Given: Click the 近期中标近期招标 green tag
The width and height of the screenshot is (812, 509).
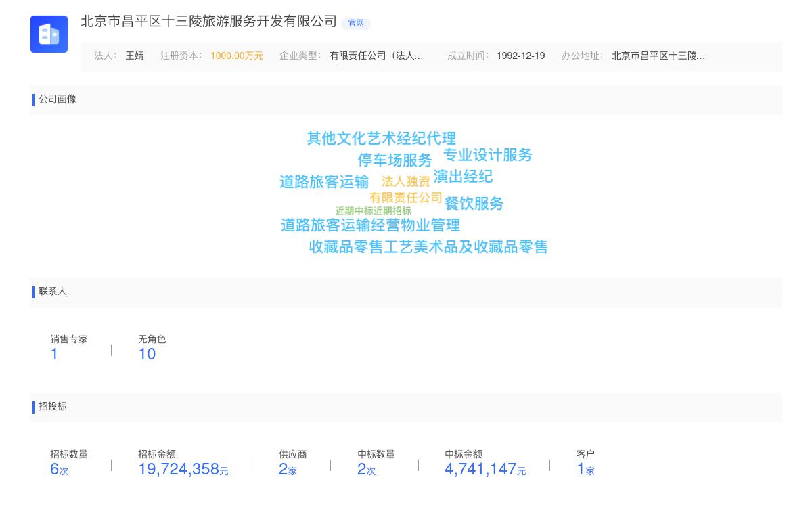Looking at the screenshot, I should click(x=373, y=211).
